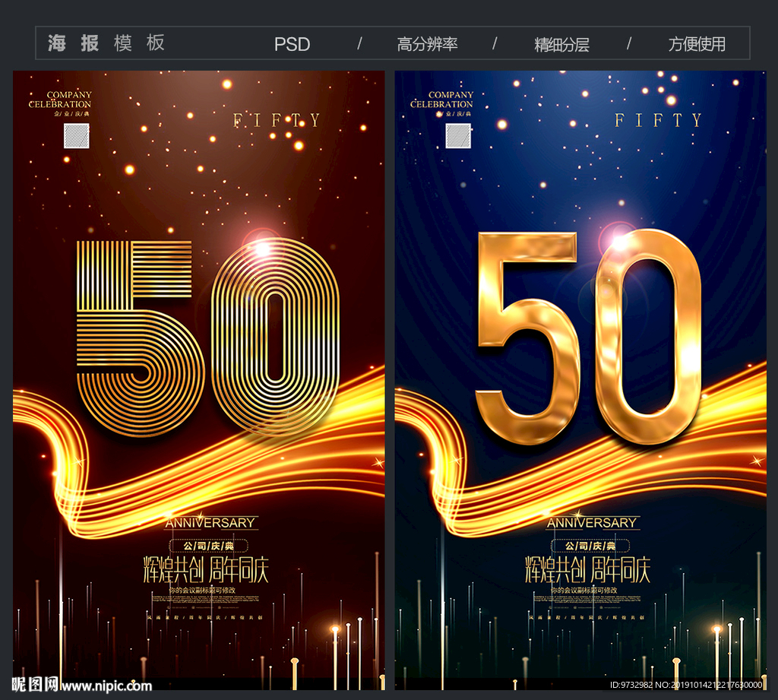Click the lens flare above the striped zero
This screenshot has height=700, width=778.
point(262,248)
